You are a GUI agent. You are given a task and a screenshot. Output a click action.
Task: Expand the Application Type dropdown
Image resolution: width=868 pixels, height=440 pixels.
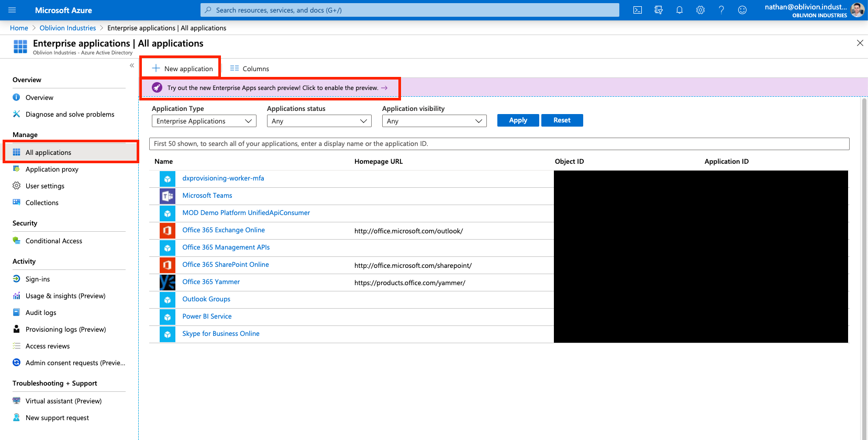tap(204, 121)
